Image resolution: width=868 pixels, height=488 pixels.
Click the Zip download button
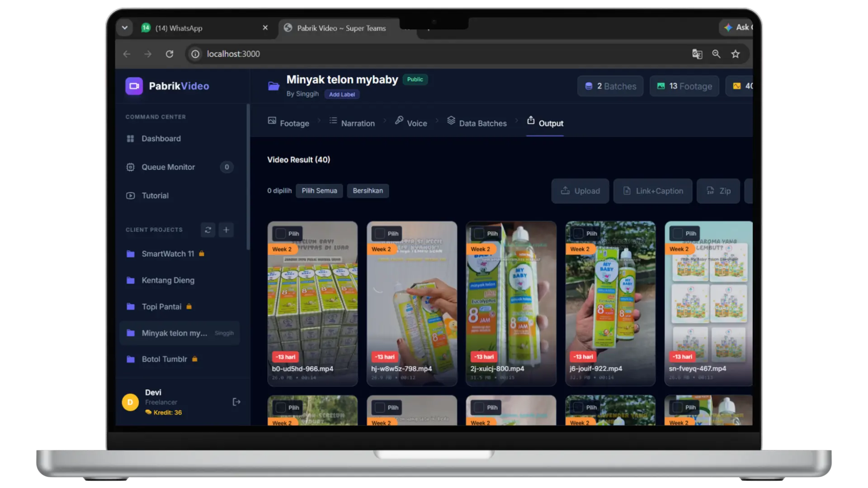pyautogui.click(x=718, y=191)
